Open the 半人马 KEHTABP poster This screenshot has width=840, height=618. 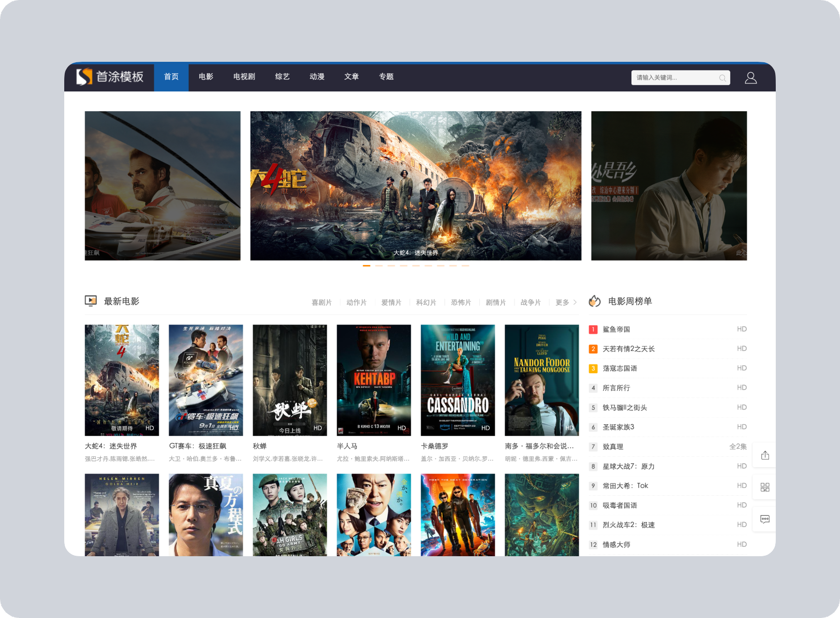(374, 380)
